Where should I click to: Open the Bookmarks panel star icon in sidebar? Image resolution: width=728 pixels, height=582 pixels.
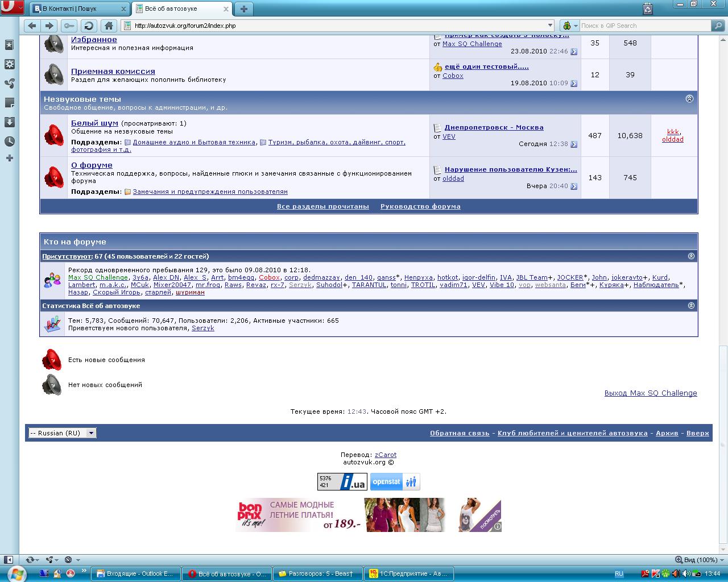coord(9,45)
